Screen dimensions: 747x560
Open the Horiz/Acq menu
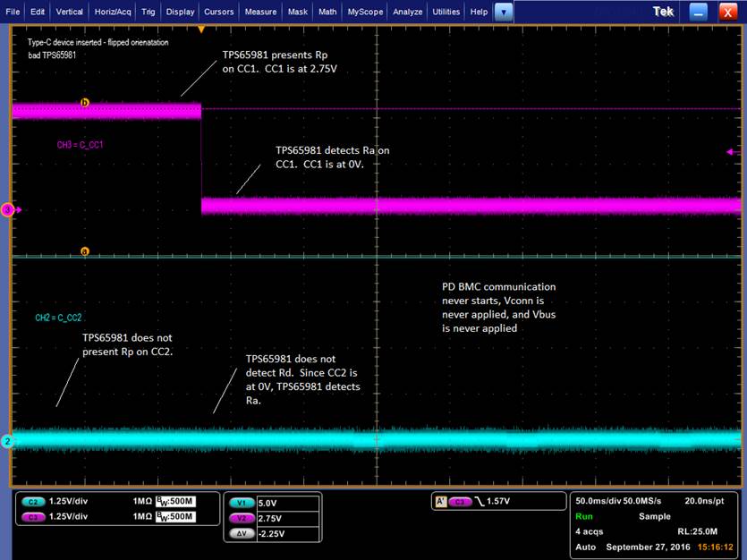113,12
